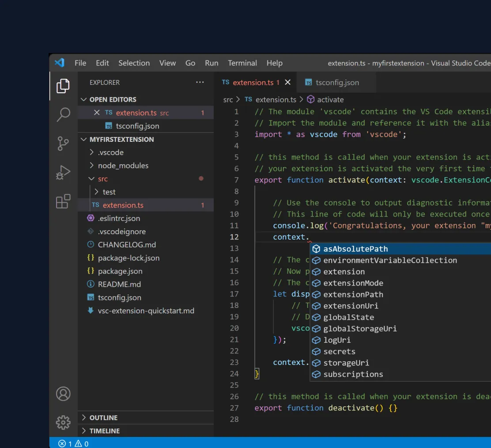Viewport: 491px width, 448px height.
Task: Expand the OUTLINE section
Action: click(x=103, y=418)
